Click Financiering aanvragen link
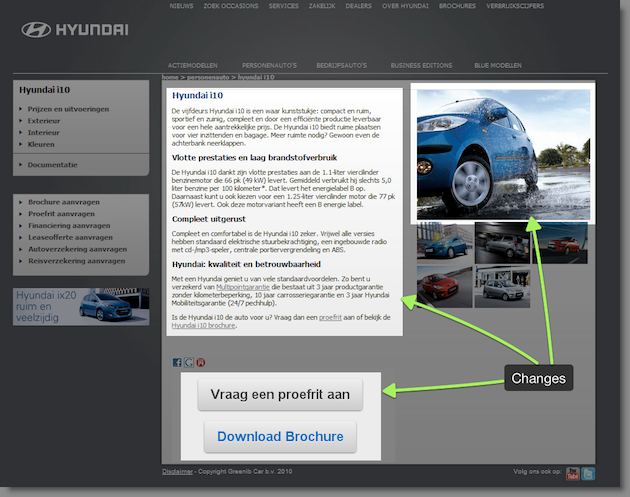Image resolution: width=630 pixels, height=497 pixels. pyautogui.click(x=69, y=226)
